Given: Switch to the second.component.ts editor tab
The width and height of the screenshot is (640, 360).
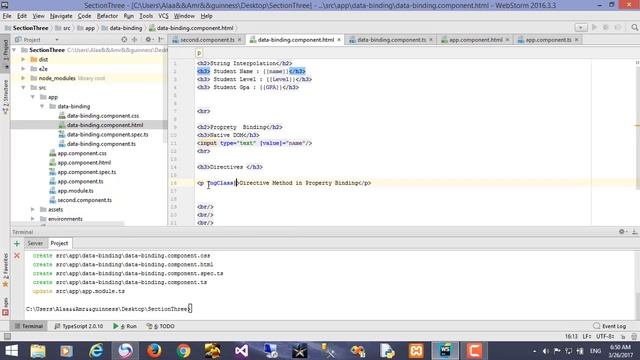Looking at the screenshot, I should (207, 40).
